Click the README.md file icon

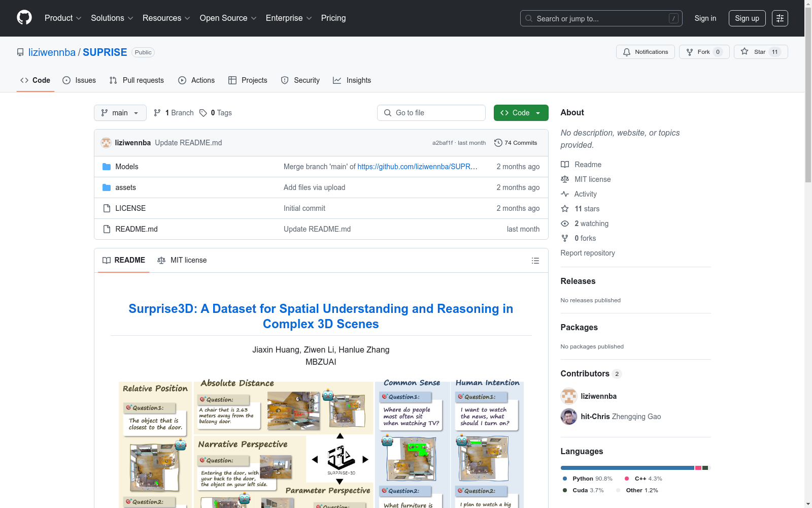pos(107,229)
